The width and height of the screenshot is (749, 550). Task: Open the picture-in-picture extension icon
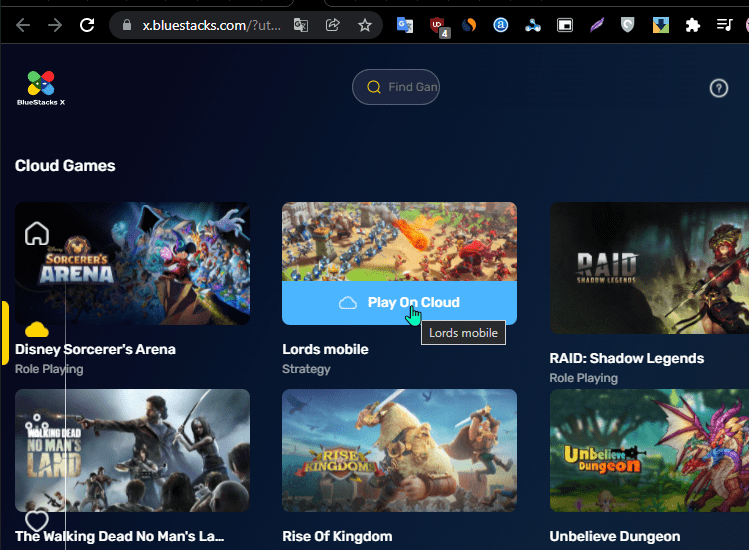click(x=565, y=25)
